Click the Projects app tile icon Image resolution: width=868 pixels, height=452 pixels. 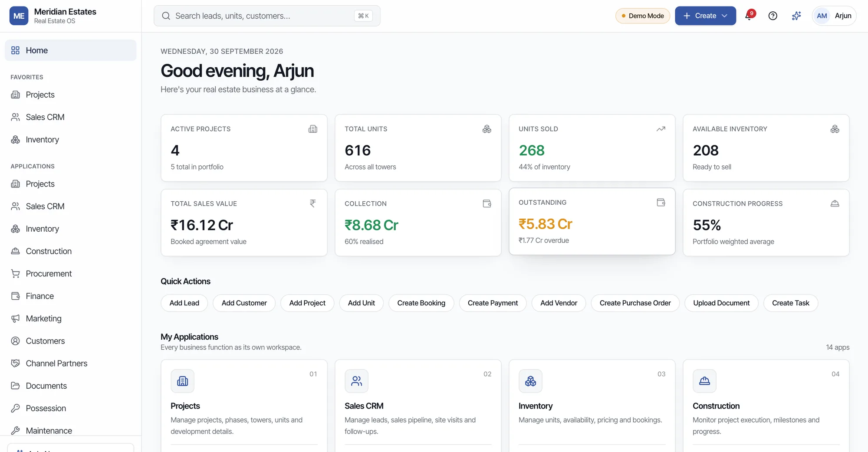[x=182, y=381]
